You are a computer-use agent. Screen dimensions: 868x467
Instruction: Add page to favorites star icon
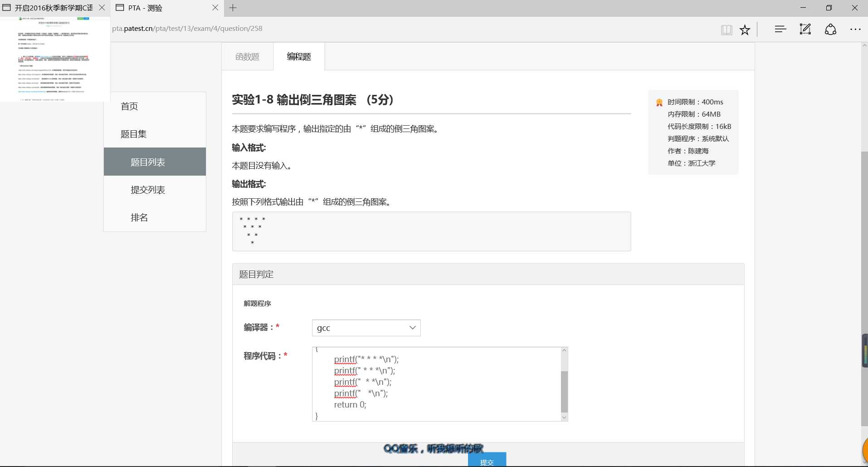click(x=745, y=30)
